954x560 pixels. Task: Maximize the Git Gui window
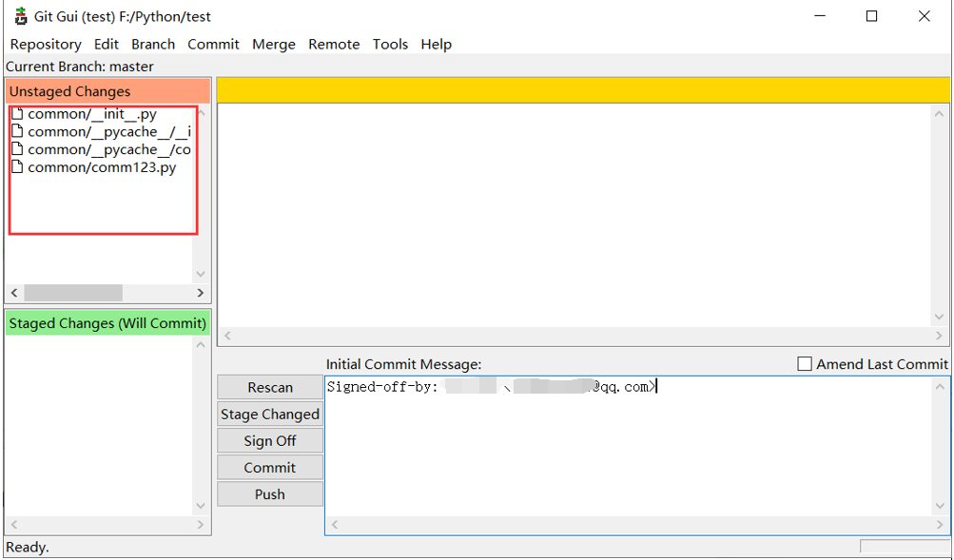(x=871, y=16)
